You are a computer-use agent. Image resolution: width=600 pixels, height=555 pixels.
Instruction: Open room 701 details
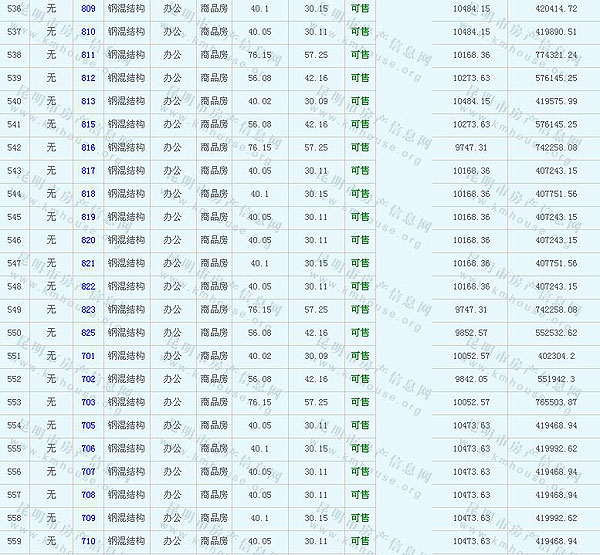point(88,356)
